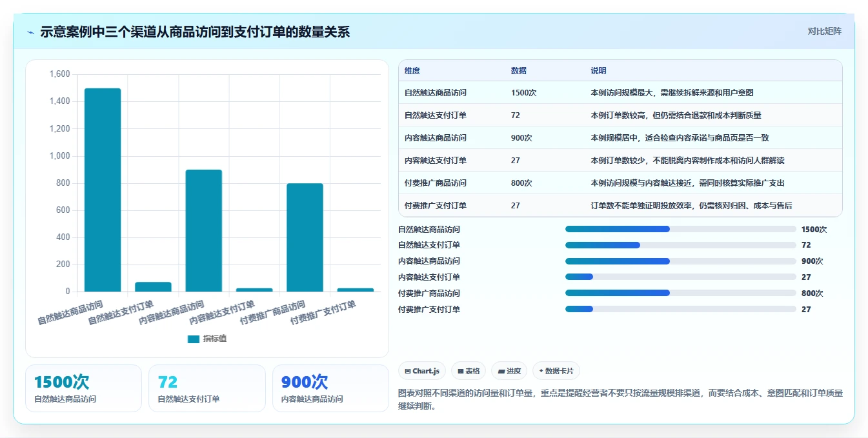This screenshot has width=868, height=438.
Task: Click description starting 本例订单数较高
Action: pos(676,115)
